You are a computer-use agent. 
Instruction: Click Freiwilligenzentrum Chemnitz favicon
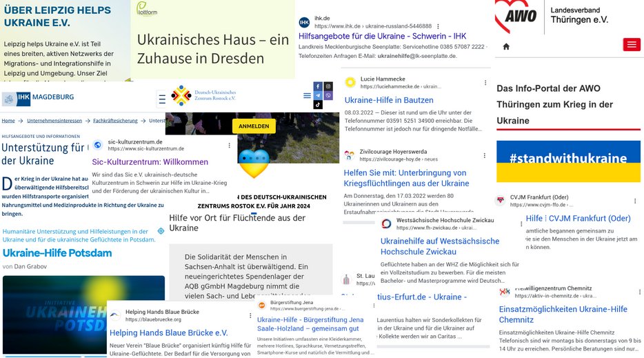click(505, 292)
